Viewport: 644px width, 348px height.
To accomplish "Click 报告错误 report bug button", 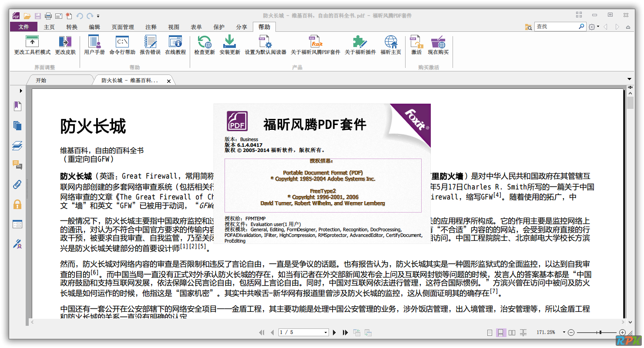I will click(150, 45).
